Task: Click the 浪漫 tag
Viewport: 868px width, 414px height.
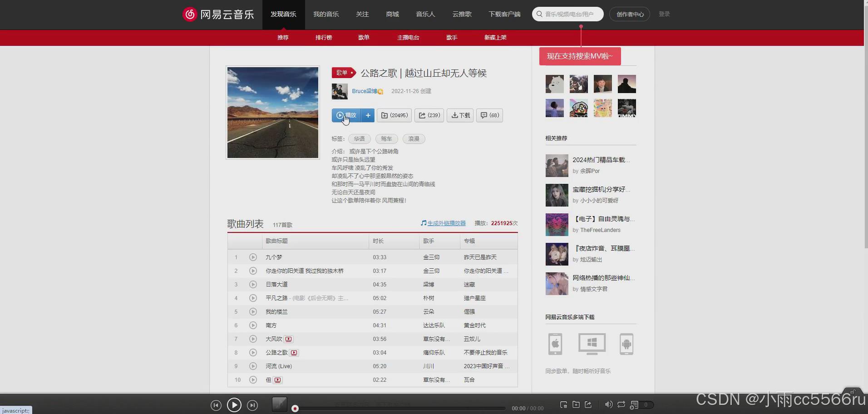Action: pyautogui.click(x=414, y=139)
